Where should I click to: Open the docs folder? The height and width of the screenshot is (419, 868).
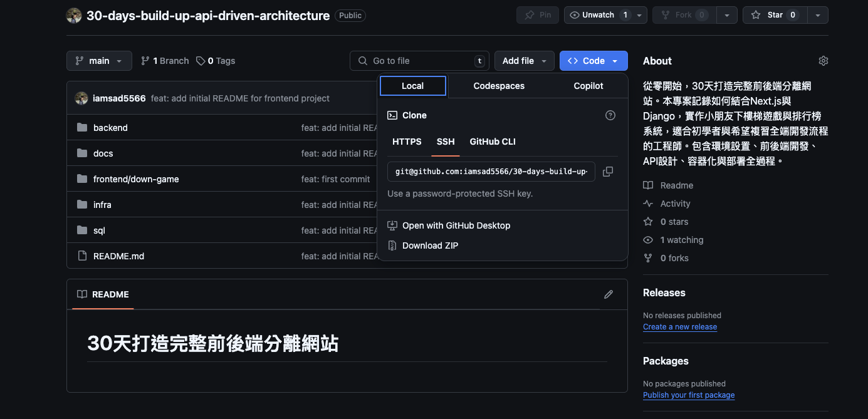tap(103, 153)
